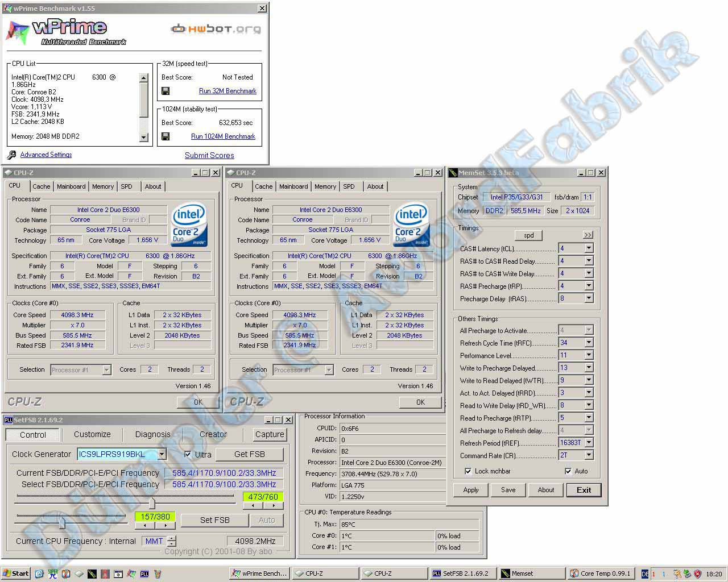This screenshot has width=728, height=582.
Task: Open Precharge Delay (tRAS) dropdown
Action: (x=589, y=298)
